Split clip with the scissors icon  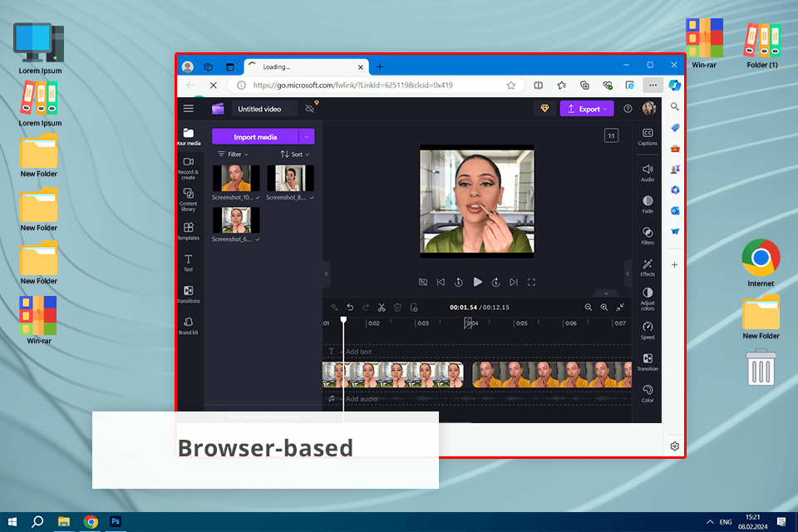[x=382, y=307]
